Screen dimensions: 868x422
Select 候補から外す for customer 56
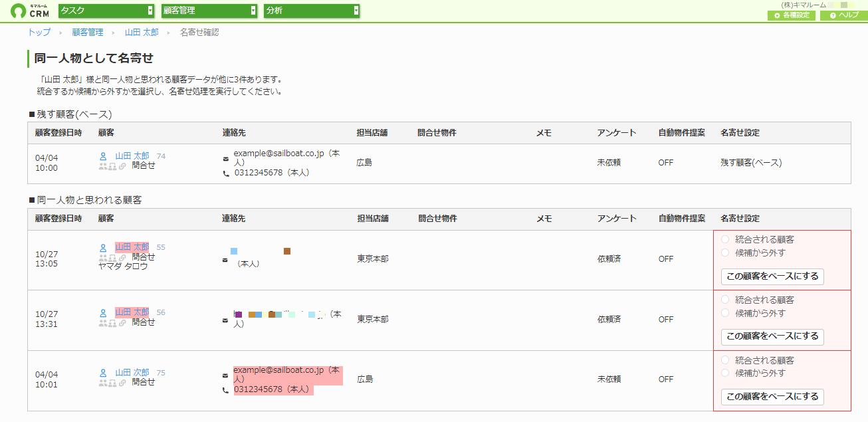725,313
